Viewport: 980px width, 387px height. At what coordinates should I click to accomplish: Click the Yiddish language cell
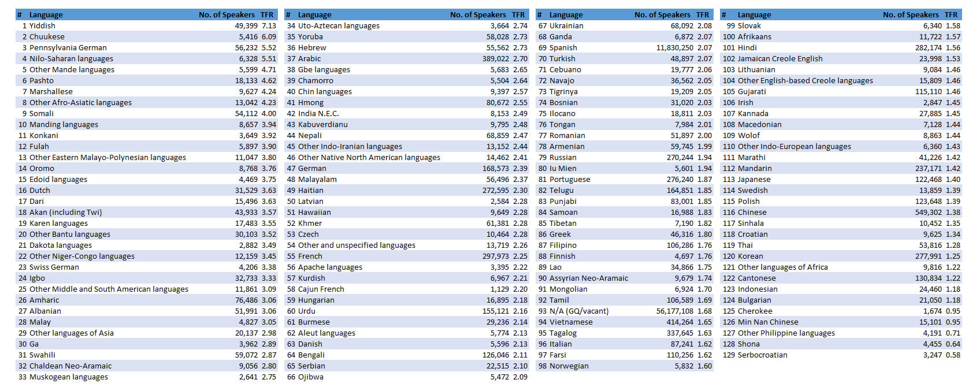[x=43, y=26]
